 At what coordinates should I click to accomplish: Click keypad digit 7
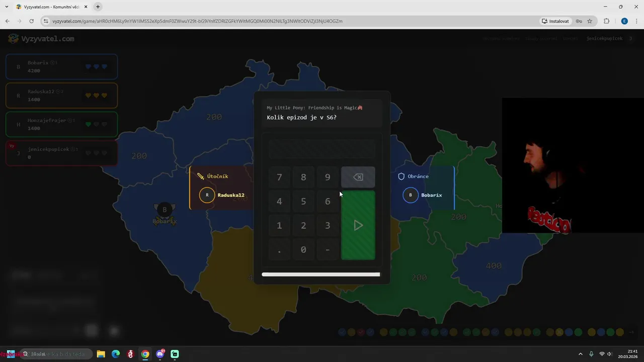point(279,177)
